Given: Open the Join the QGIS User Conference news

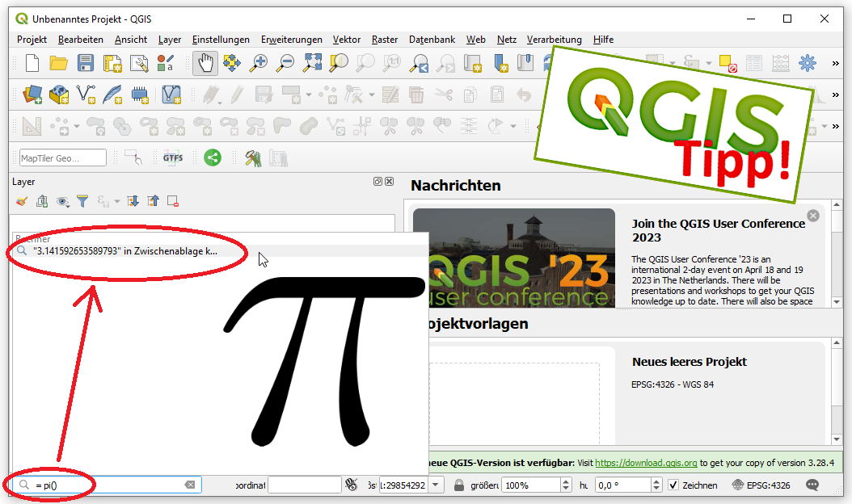Looking at the screenshot, I should 719,230.
